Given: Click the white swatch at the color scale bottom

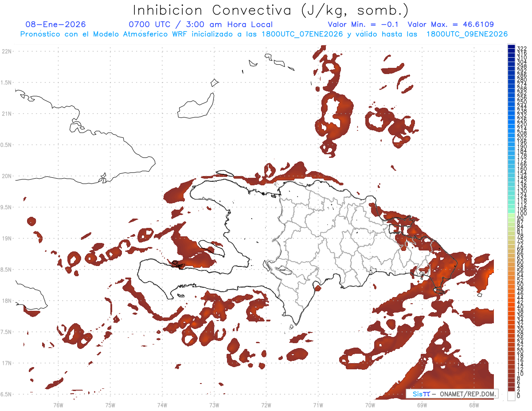Looking at the screenshot, I should point(511,396).
